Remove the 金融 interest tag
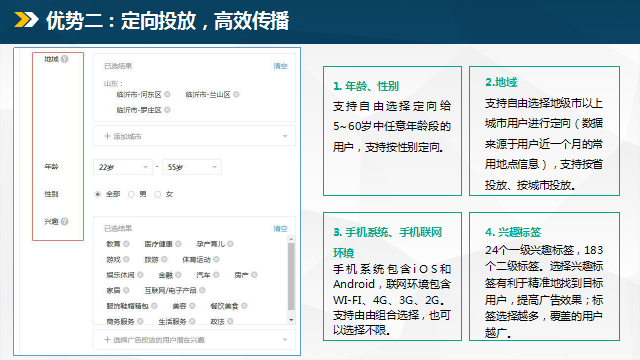Image resolution: width=640 pixels, height=360 pixels. [178, 275]
